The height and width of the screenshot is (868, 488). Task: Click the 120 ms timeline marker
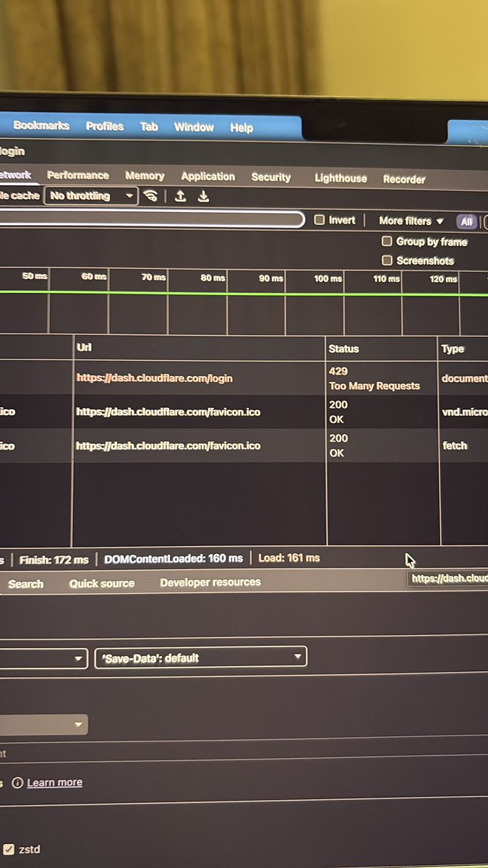coord(443,279)
